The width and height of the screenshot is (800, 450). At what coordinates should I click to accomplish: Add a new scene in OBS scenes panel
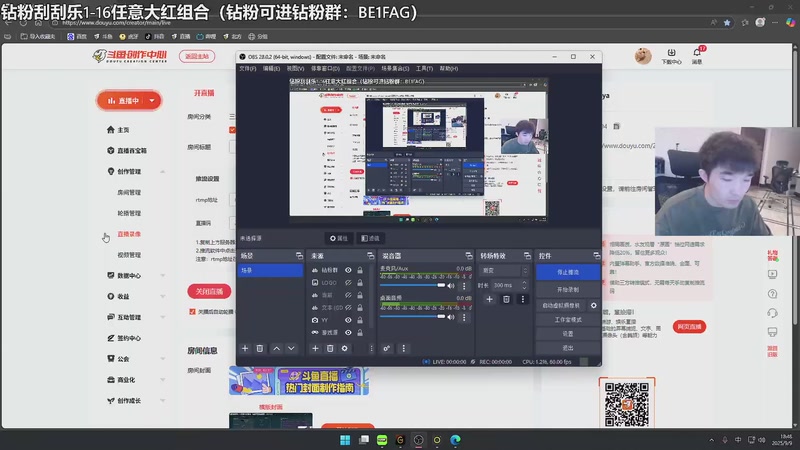pos(245,348)
